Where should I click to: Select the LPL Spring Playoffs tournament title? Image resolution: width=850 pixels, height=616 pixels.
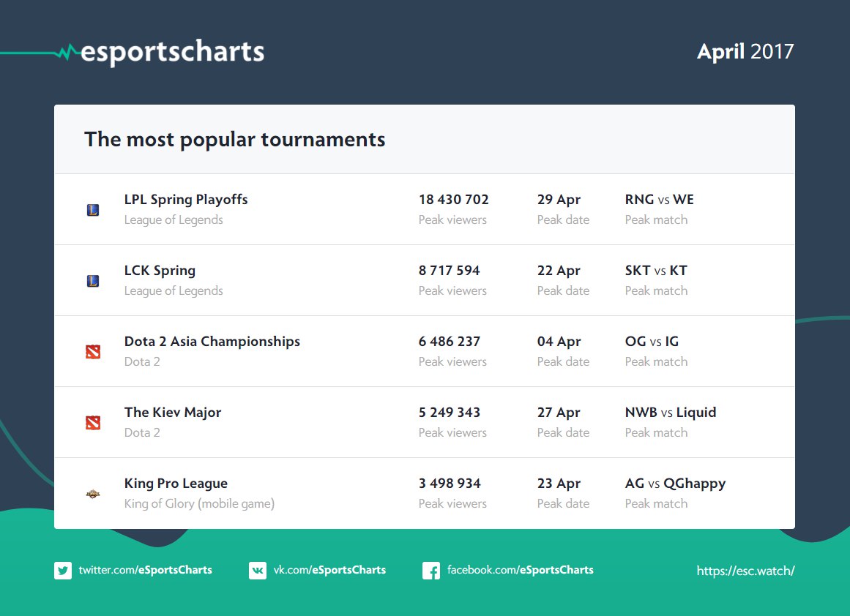186,200
